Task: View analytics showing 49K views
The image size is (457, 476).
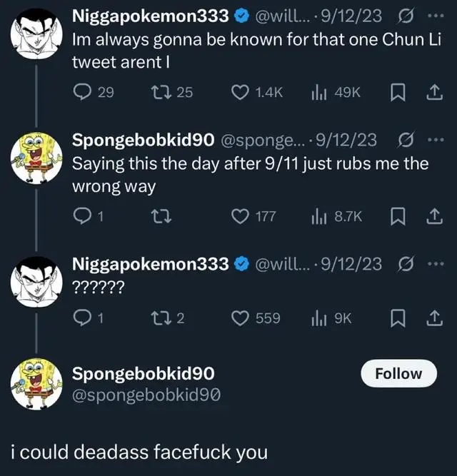Action: 318,91
